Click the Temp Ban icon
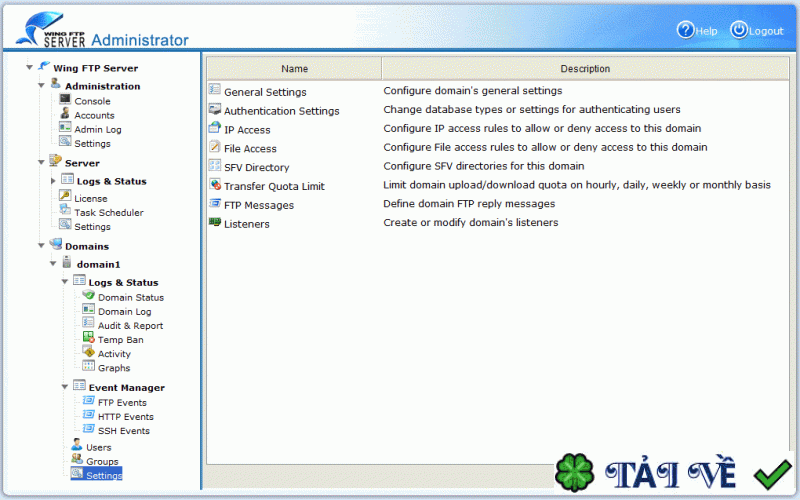Screen dimensions: 800x500 pos(89,337)
